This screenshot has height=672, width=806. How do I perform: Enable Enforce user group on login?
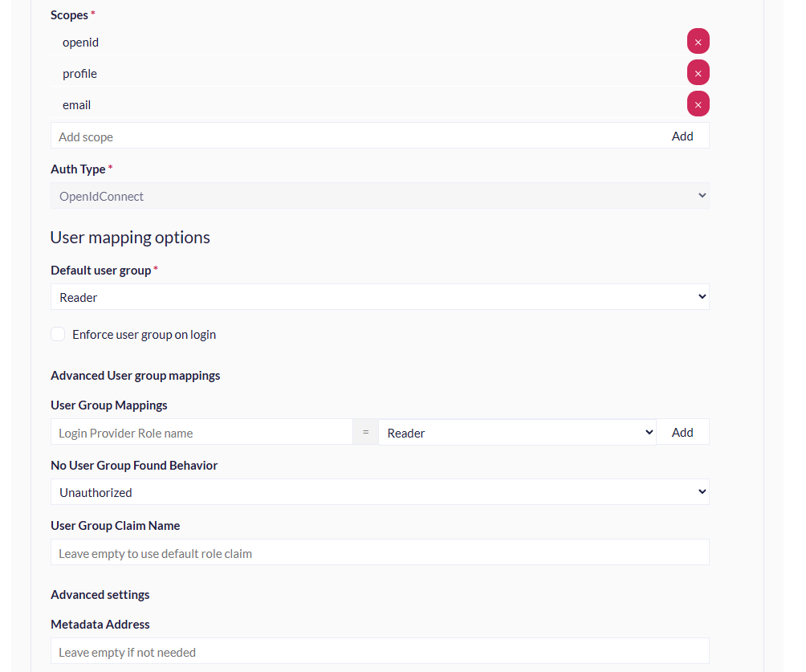click(58, 333)
